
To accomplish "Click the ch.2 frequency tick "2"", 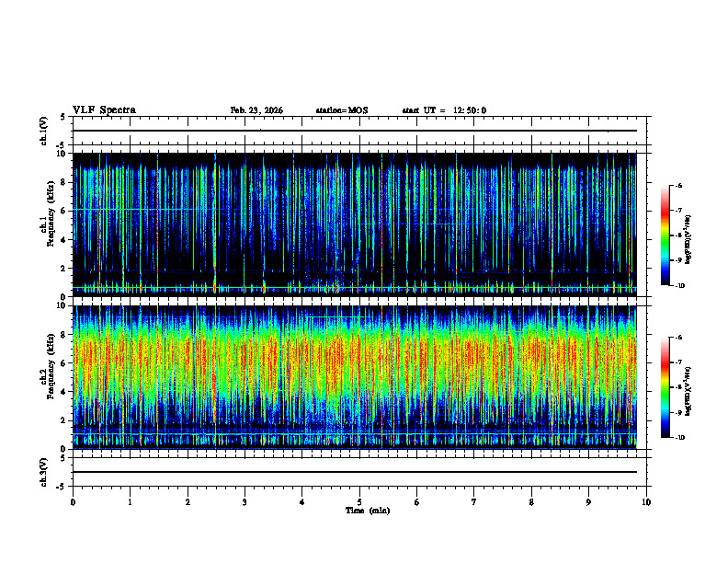I will (x=64, y=420).
